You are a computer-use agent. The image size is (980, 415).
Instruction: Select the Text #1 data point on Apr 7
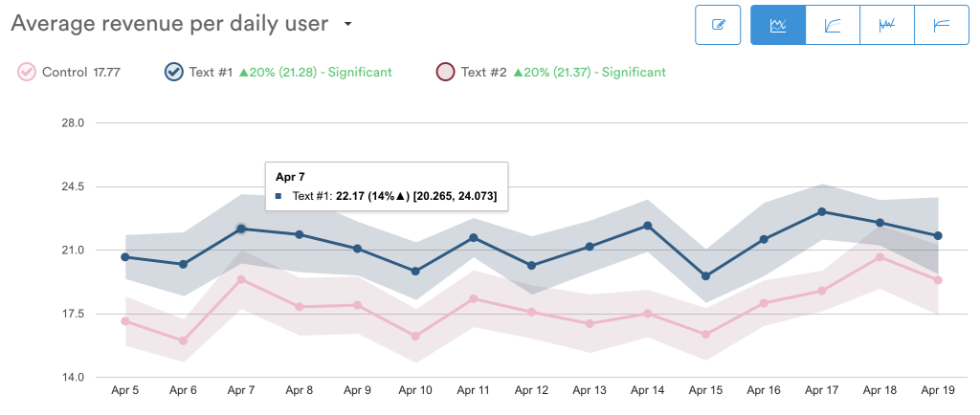[x=241, y=229]
